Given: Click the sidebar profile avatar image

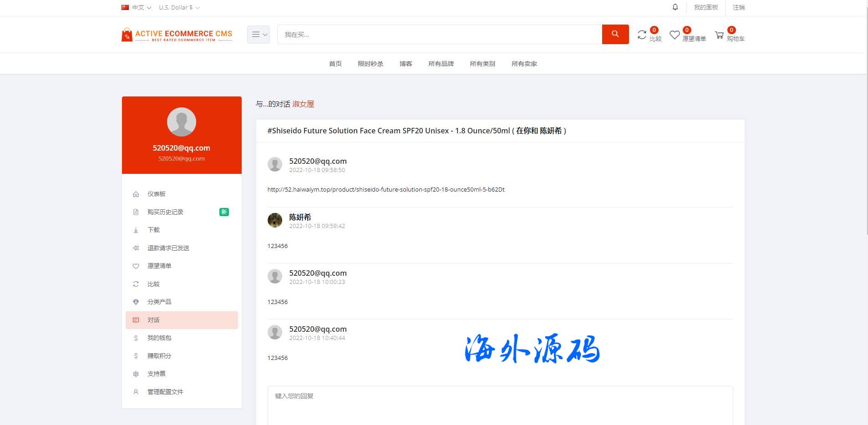Looking at the screenshot, I should (181, 121).
